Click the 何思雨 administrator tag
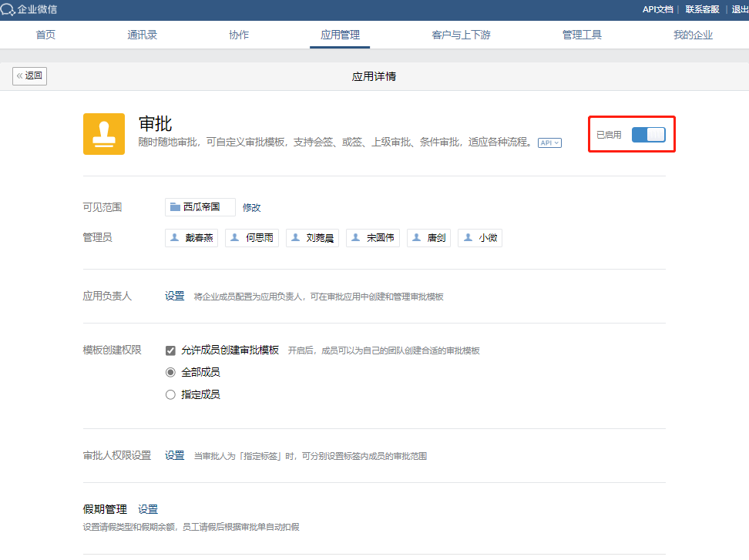 point(252,238)
